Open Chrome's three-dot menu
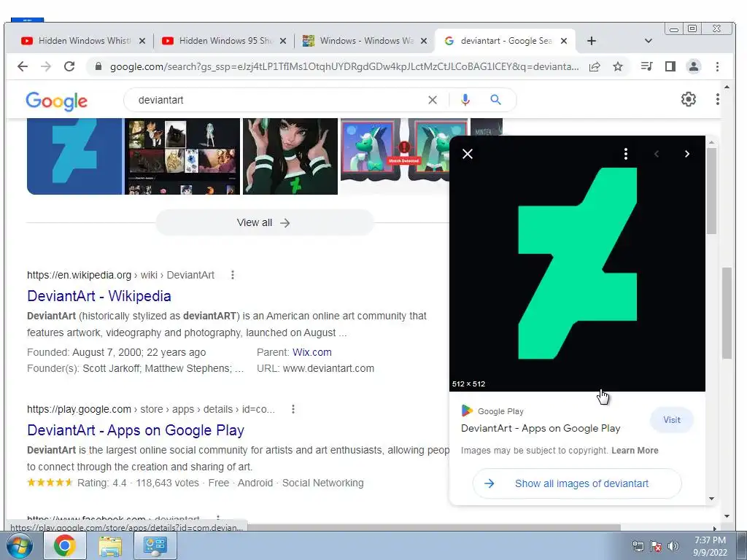The image size is (747, 560). coord(718,66)
